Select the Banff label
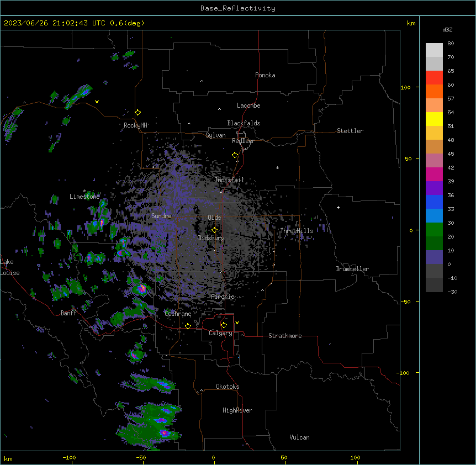The width and height of the screenshot is (476, 465). pos(68,313)
